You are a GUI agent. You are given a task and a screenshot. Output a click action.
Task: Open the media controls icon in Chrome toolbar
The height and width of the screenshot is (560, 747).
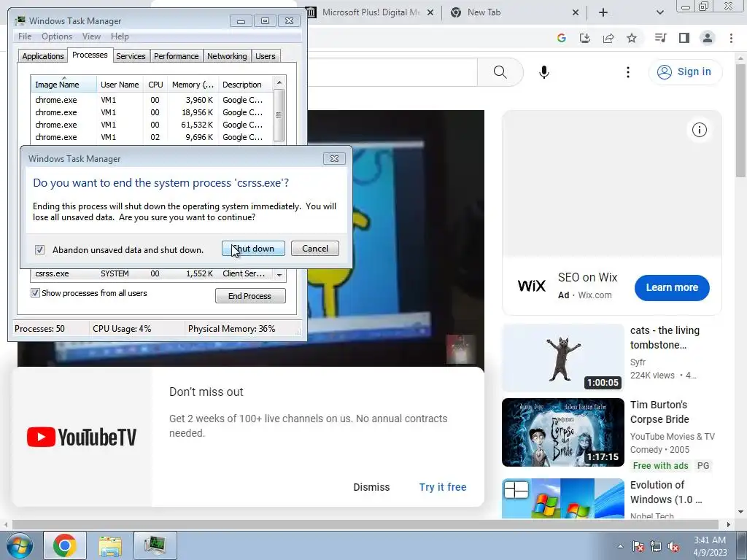[660, 38]
